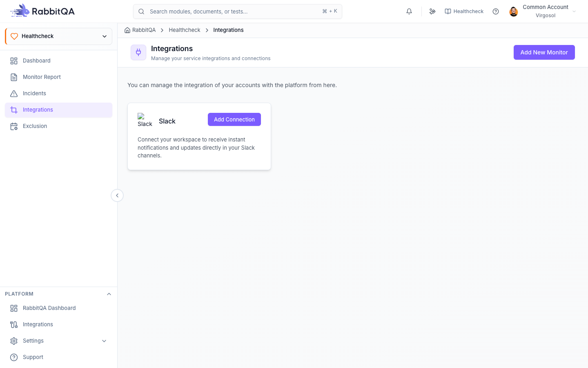Click the Virgosol organization label
Screen dimensions: 588x368
coord(546,16)
